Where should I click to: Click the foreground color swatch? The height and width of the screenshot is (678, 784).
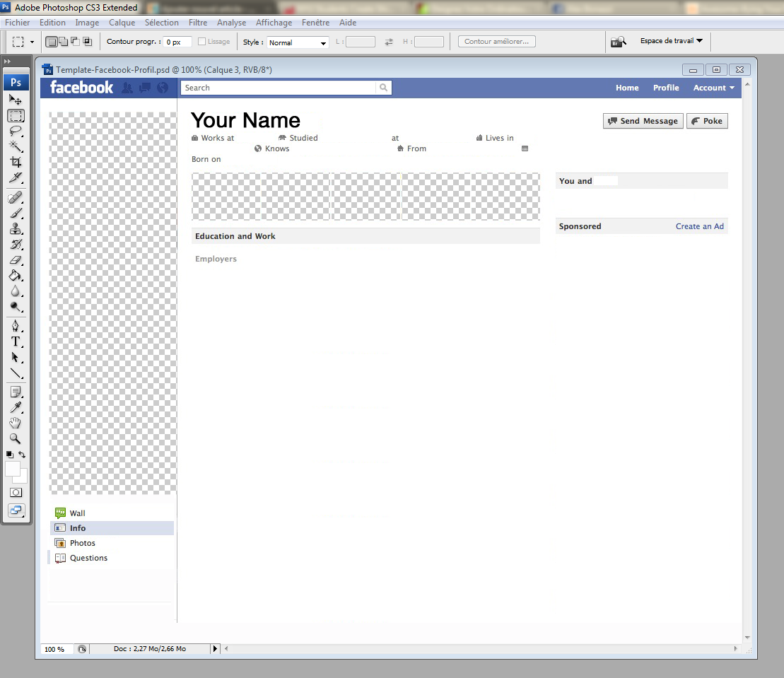pyautogui.click(x=13, y=469)
